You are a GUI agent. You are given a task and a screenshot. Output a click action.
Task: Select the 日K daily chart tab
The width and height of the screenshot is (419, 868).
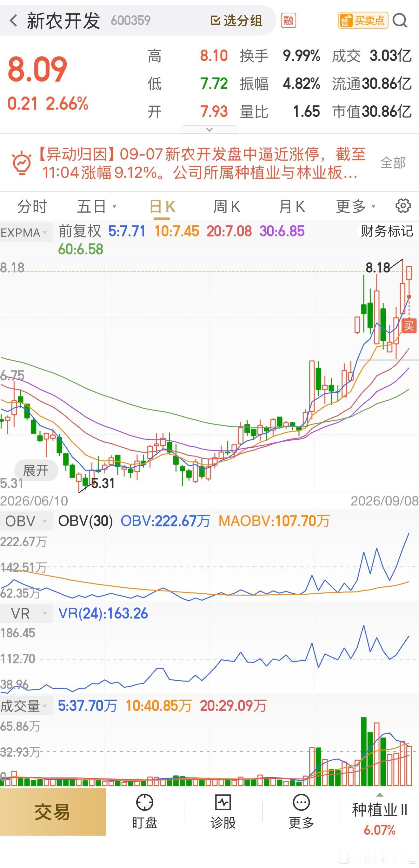point(162,206)
